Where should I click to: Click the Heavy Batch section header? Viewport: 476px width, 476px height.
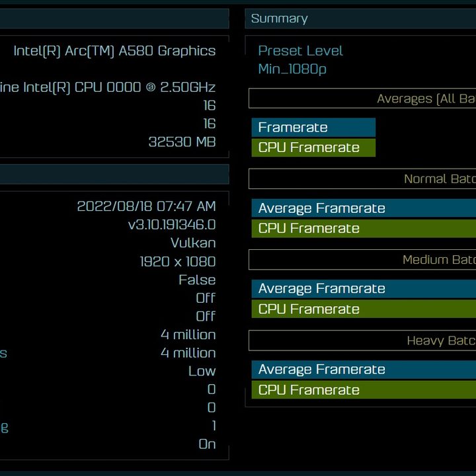point(362,340)
